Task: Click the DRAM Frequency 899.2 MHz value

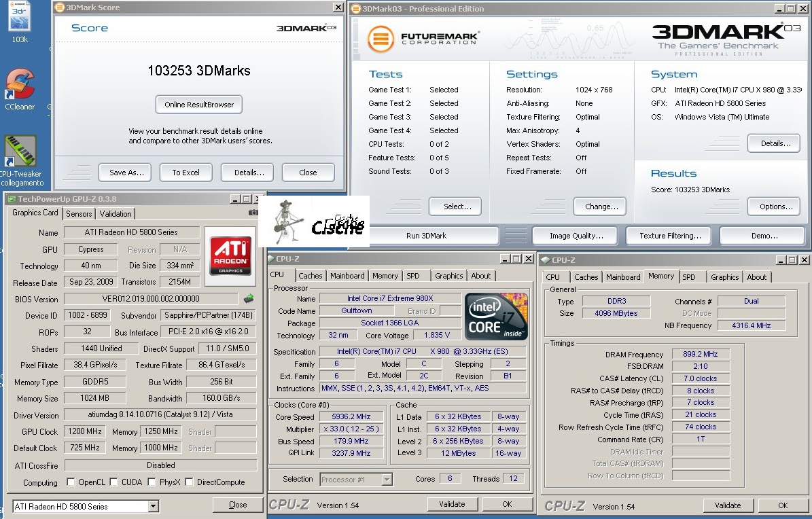Action: [x=700, y=355]
